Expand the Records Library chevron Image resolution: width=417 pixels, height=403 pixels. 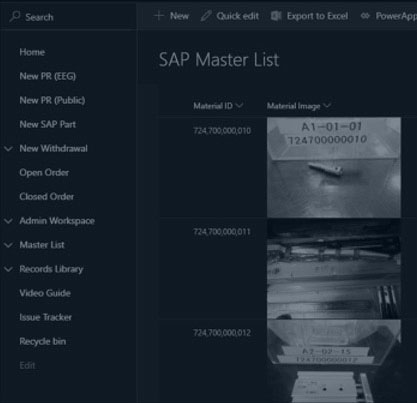(8, 269)
